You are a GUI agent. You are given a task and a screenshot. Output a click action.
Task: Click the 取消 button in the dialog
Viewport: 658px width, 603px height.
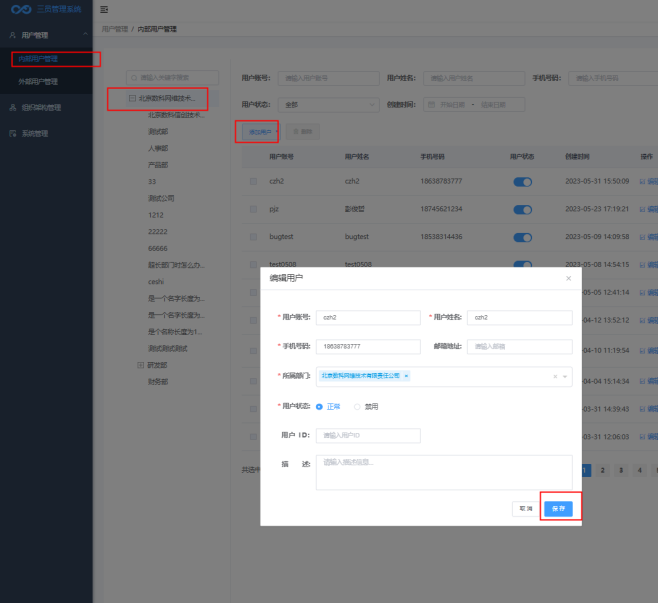pyautogui.click(x=524, y=508)
